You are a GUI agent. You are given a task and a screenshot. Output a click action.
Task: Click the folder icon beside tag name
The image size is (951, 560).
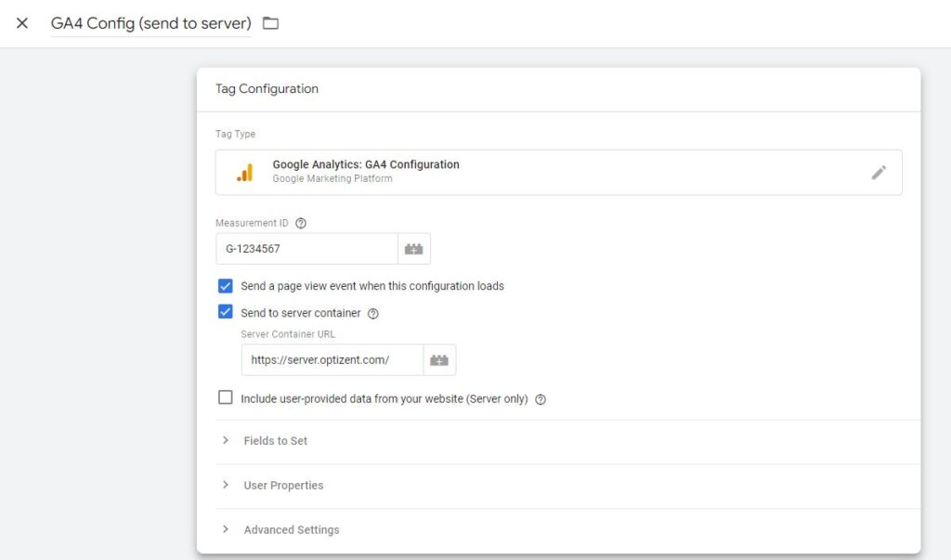point(270,23)
